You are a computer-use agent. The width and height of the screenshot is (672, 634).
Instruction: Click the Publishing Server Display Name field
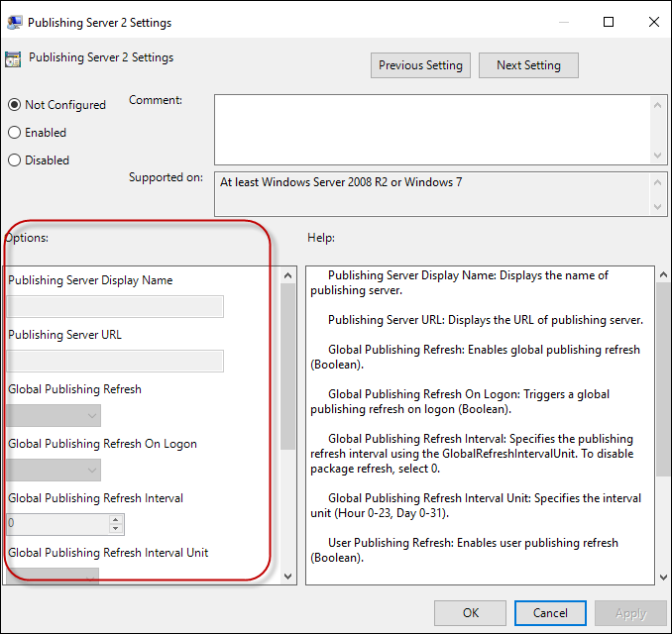click(115, 307)
